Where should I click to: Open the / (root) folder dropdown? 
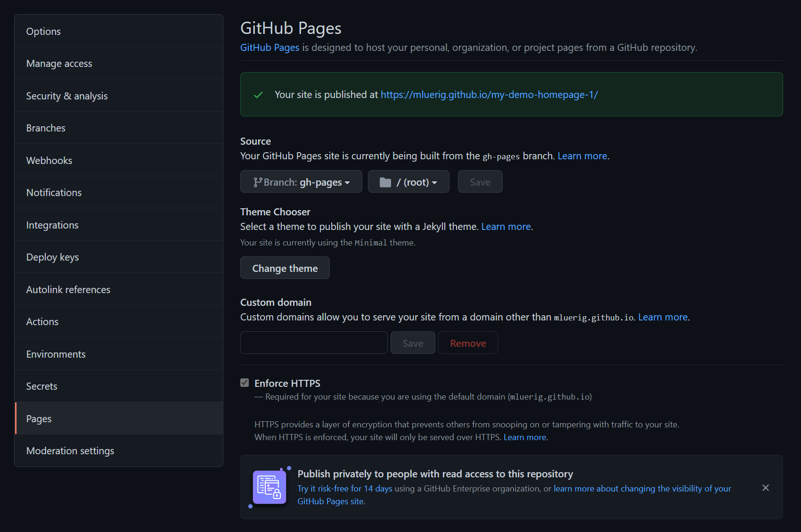tap(409, 181)
